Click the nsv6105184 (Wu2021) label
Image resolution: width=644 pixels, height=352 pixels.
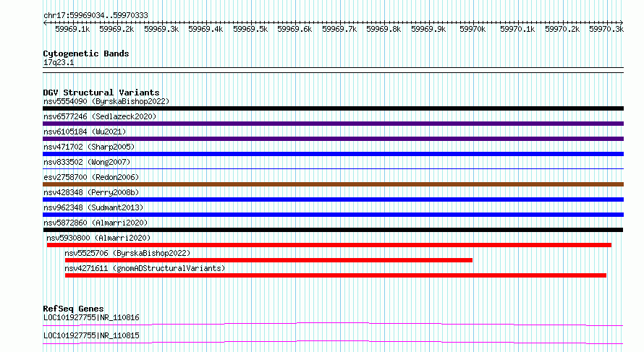[85, 132]
